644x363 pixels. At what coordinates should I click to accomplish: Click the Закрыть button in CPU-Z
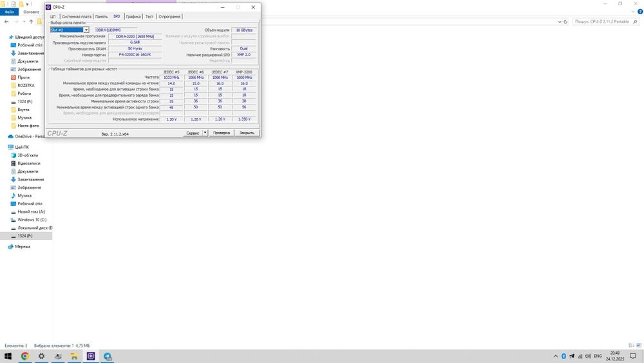pos(247,133)
